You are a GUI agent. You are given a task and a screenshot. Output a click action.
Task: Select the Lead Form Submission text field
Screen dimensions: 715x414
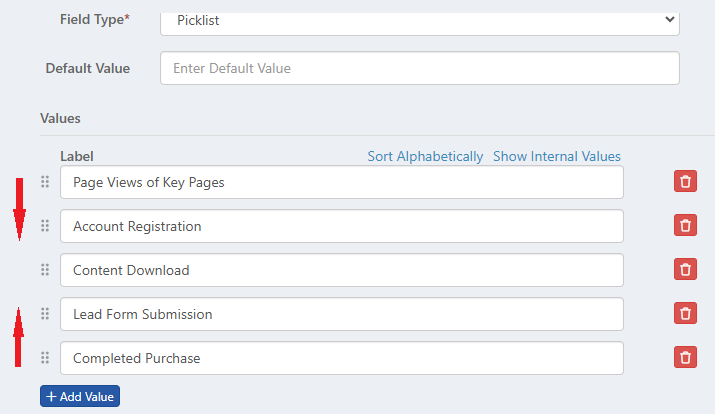click(341, 314)
